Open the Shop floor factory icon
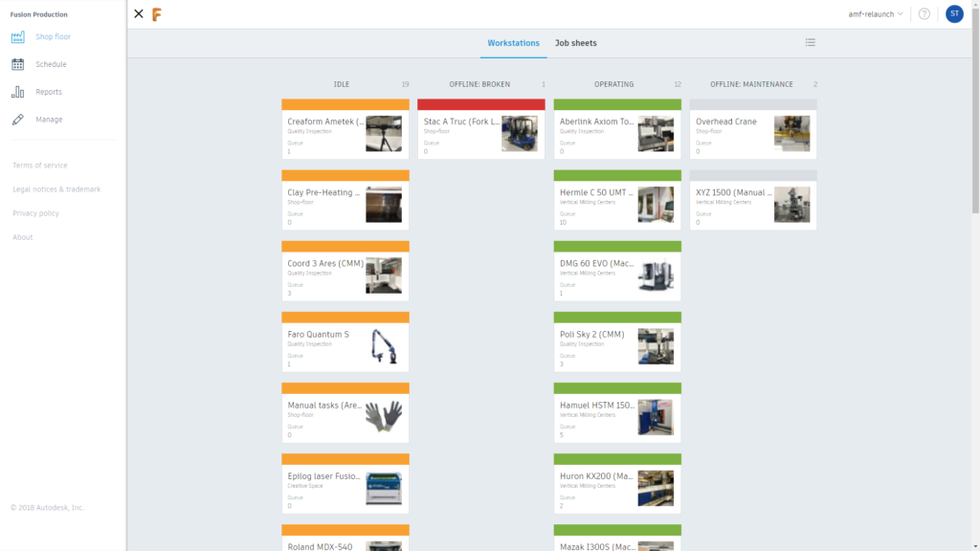 (x=17, y=37)
